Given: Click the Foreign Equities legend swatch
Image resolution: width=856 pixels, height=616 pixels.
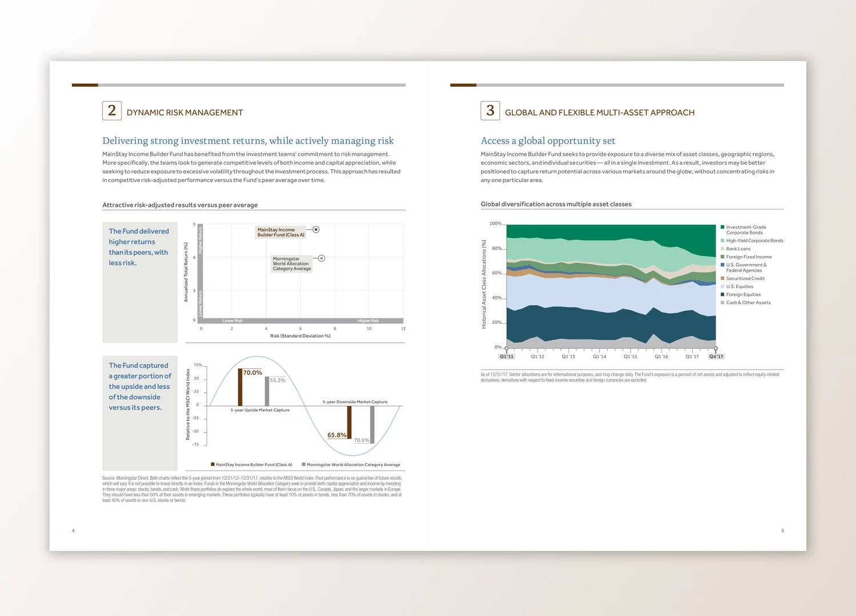Looking at the screenshot, I should click(x=722, y=294).
